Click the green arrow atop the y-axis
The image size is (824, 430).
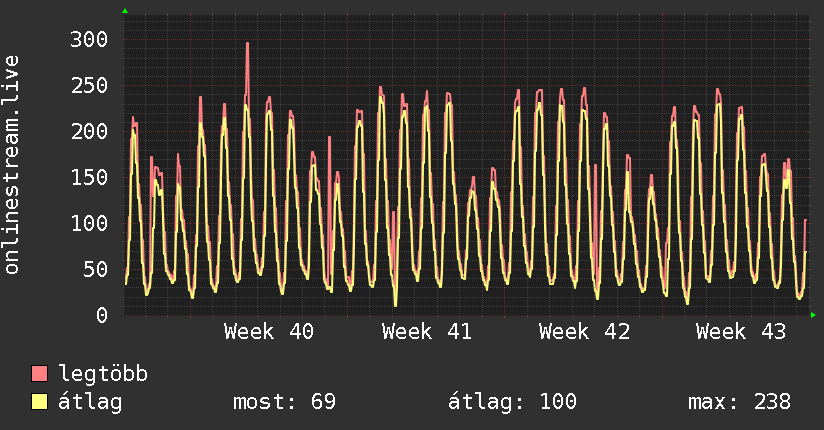pos(125,11)
